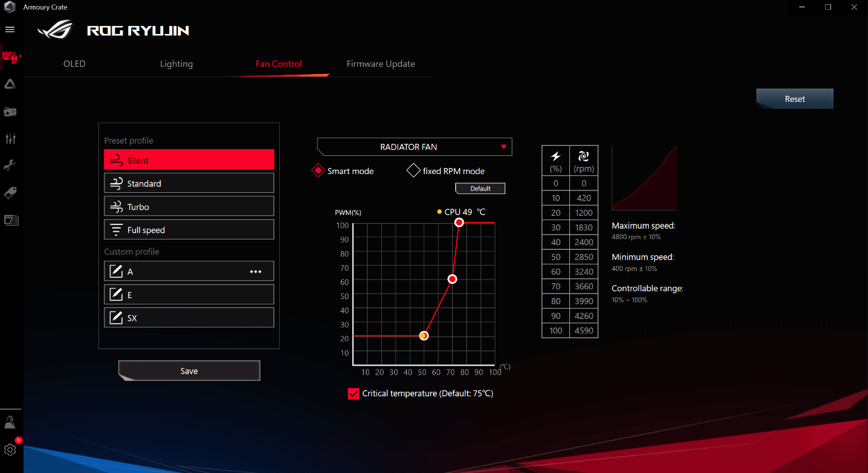This screenshot has height=473, width=868.
Task: Click the Maximum speed label
Action: coord(643,226)
